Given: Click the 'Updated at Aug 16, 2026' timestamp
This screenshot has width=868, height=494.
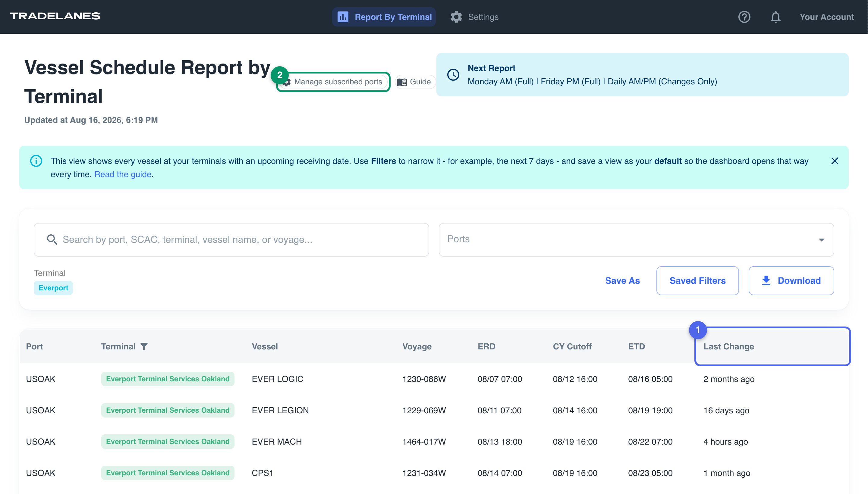Looking at the screenshot, I should pyautogui.click(x=91, y=120).
